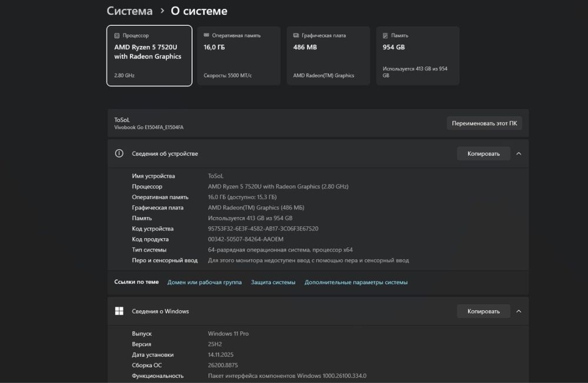The image size is (588, 383).
Task: Go back to Система in breadcrumb
Action: (x=129, y=11)
